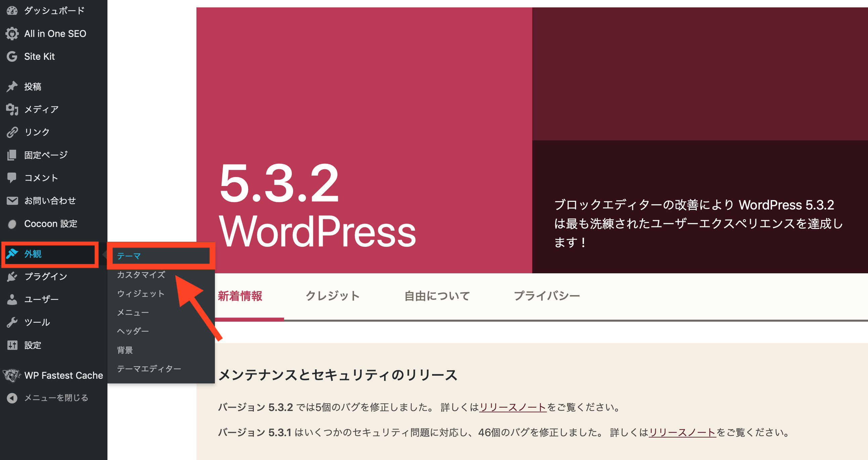
Task: Click the 固定ページ pages icon
Action: pyautogui.click(x=12, y=155)
